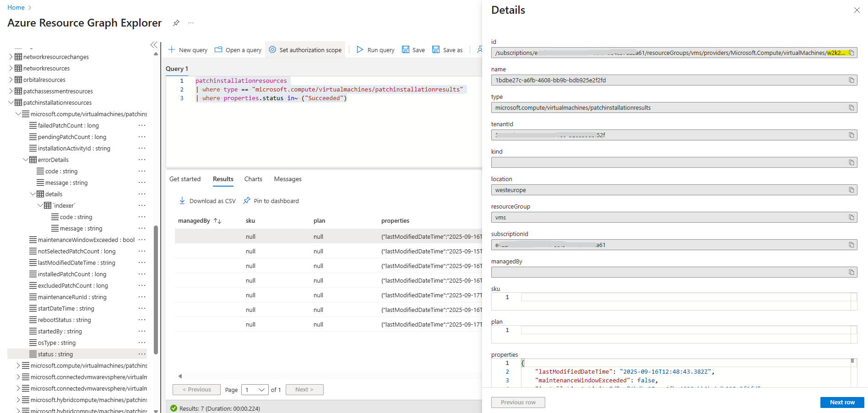Pin results to dashboard

pos(271,201)
